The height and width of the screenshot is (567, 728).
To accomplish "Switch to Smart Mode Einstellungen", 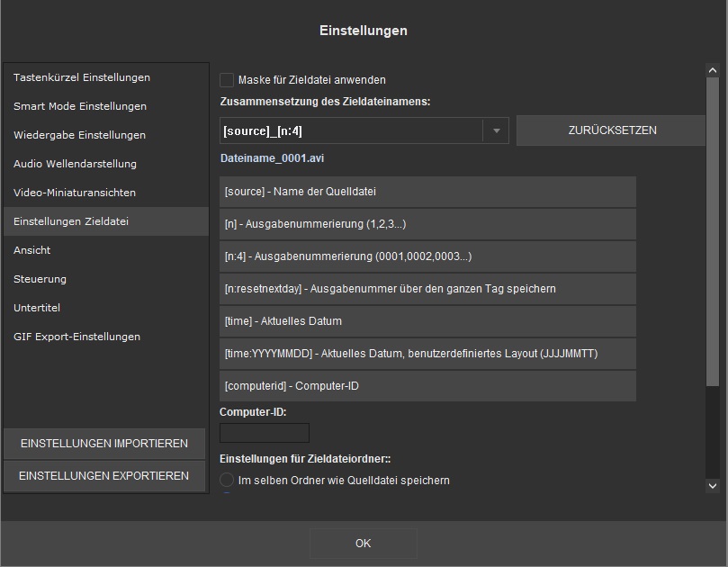I will [79, 106].
